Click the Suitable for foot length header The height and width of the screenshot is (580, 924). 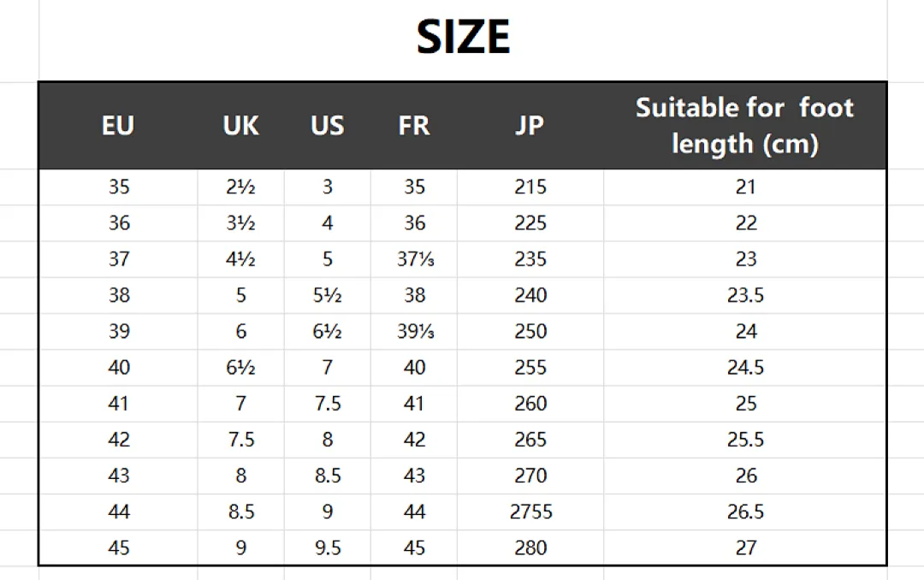click(745, 126)
